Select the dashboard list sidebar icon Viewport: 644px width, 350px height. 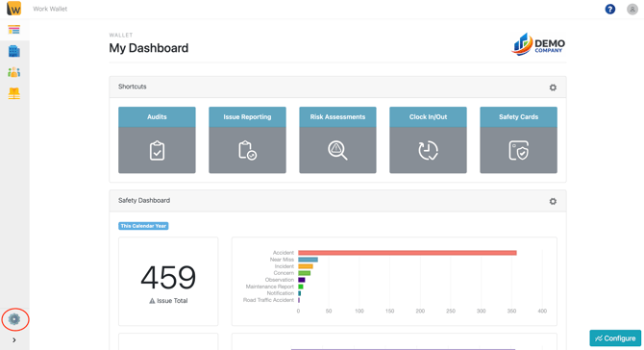click(14, 30)
